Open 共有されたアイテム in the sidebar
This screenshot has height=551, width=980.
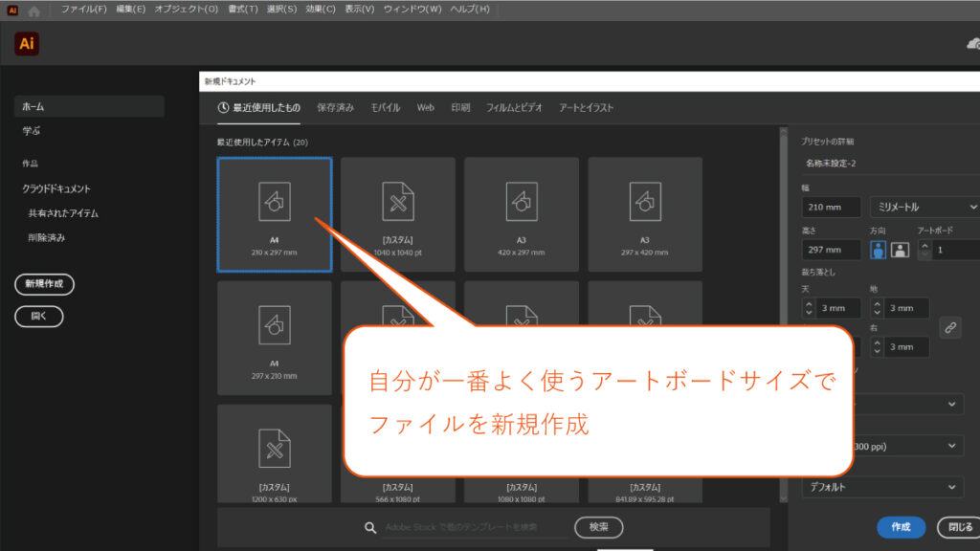click(63, 213)
